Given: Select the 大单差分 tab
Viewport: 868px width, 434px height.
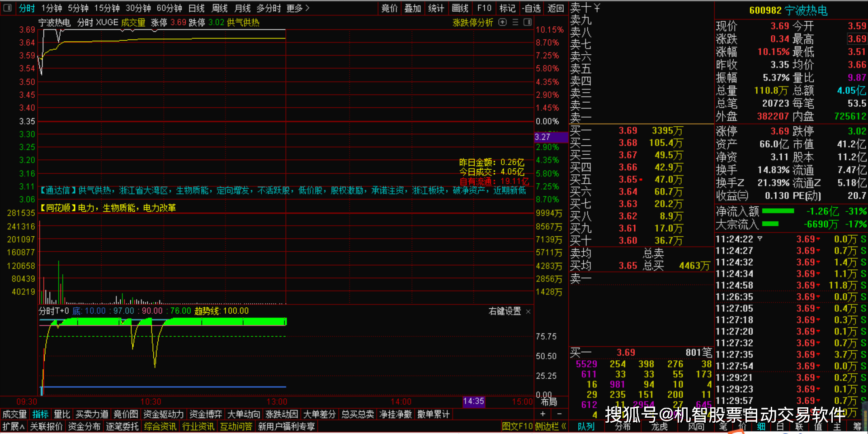Looking at the screenshot, I should coord(320,414).
